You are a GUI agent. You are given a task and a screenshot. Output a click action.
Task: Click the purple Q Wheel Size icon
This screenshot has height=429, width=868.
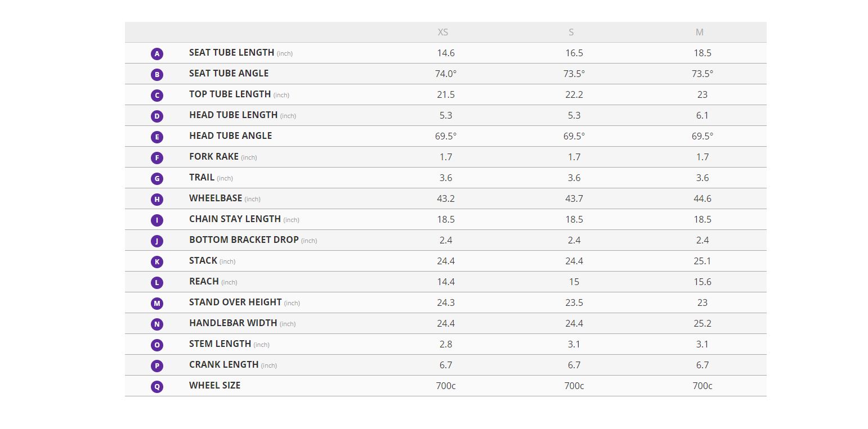coord(157,387)
